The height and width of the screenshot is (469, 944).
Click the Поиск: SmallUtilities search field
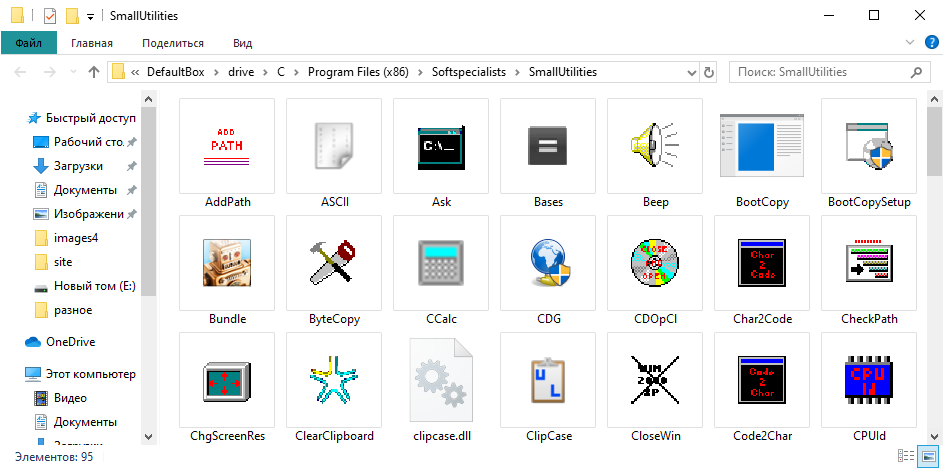pyautogui.click(x=828, y=72)
